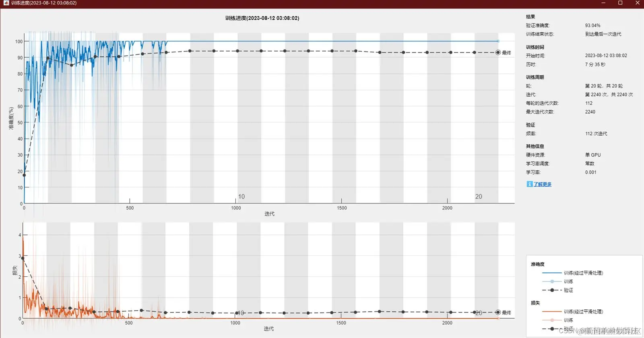644x338 pixels.
Task: Click the 其他信息 section heading
Action: [x=535, y=146]
